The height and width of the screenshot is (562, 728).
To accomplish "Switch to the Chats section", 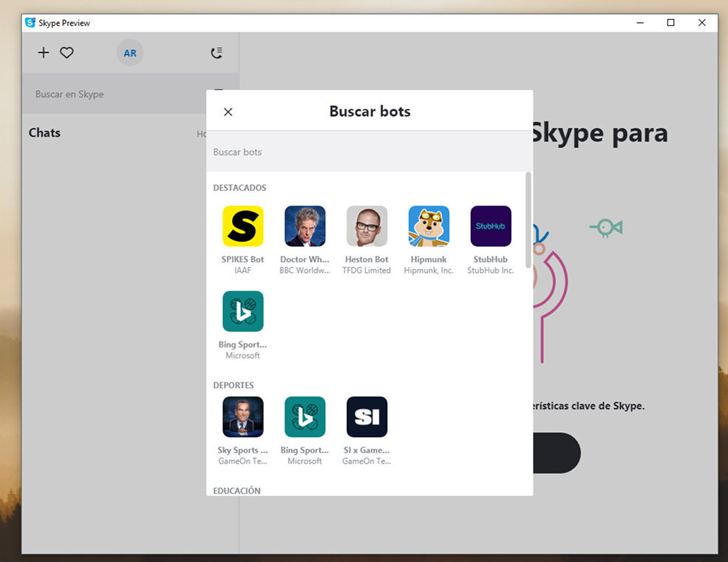I will (x=44, y=132).
